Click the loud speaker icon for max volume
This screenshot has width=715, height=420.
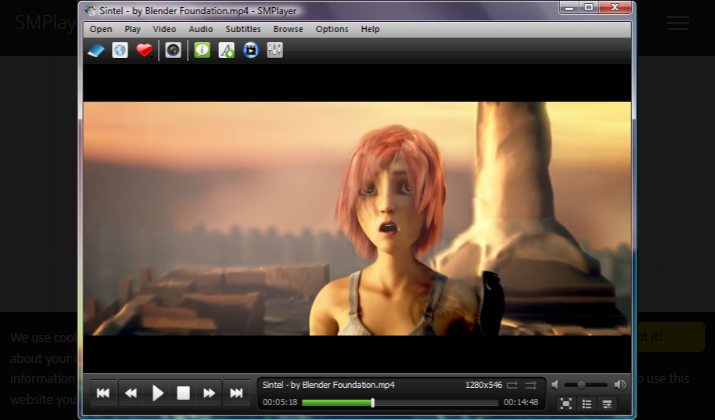pyautogui.click(x=620, y=385)
